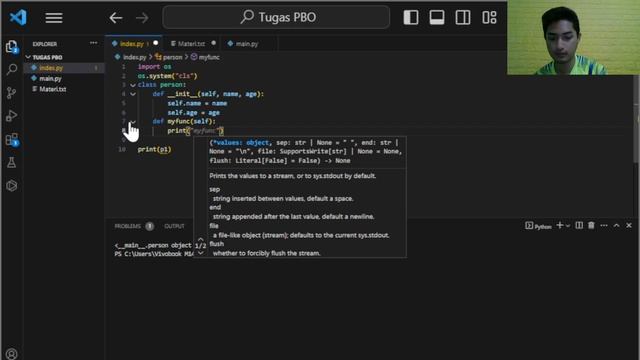Collapse the myfunc method fold chevron

pyautogui.click(x=133, y=122)
